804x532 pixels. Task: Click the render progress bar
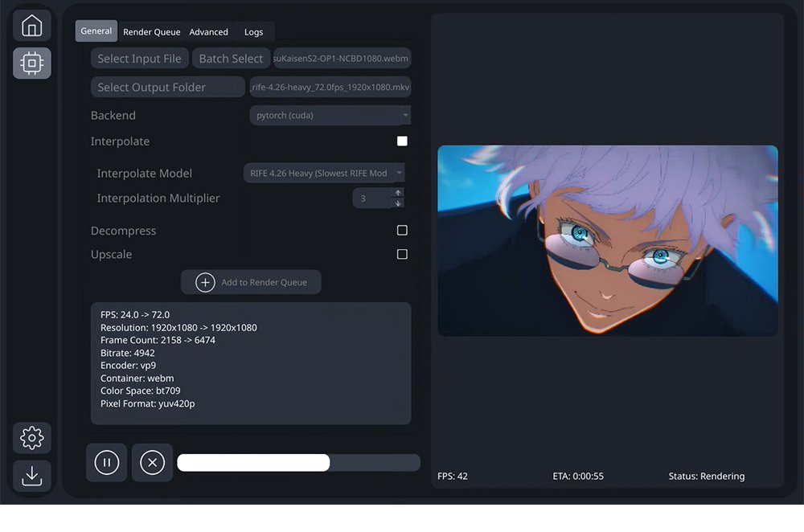pos(297,462)
